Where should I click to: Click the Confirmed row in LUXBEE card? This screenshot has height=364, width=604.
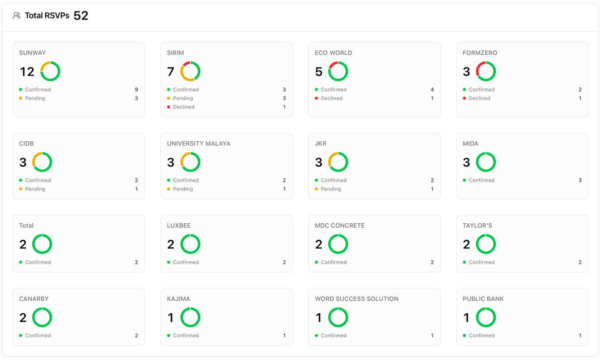(226, 262)
